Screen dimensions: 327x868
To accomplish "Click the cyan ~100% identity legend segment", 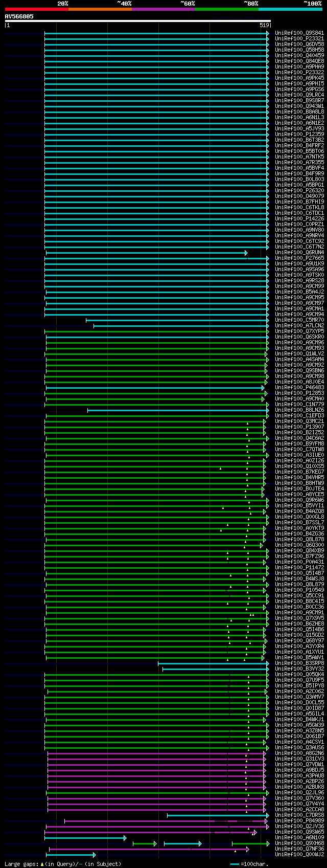I will click(x=290, y=9).
